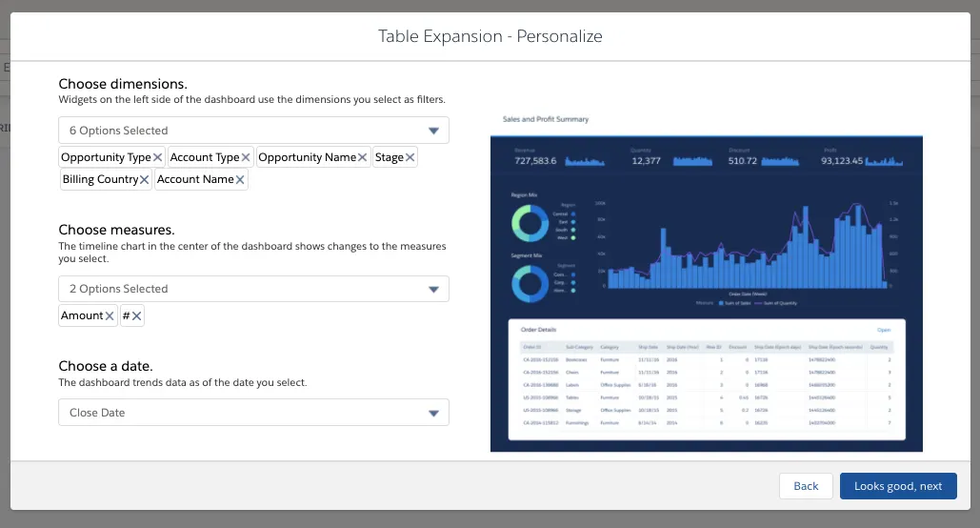
Task: Remove the # measure pill
Action: point(137,315)
